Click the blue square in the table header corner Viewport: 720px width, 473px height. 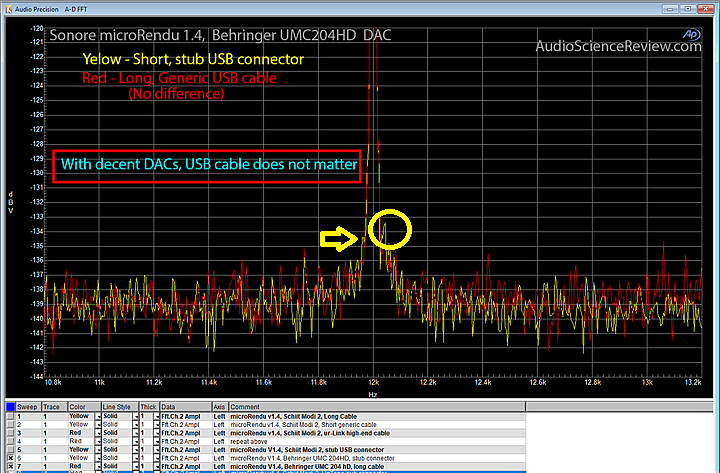click(10, 407)
